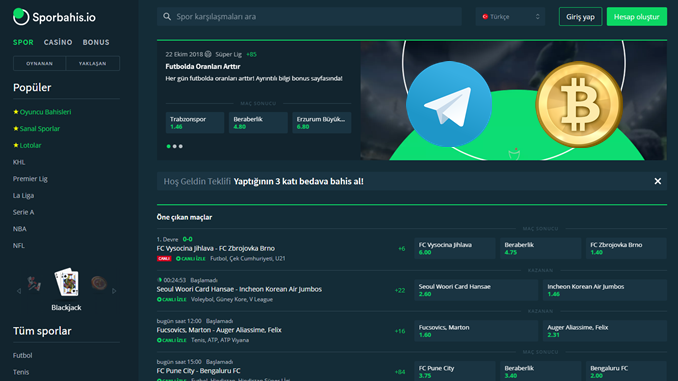The image size is (678, 381).
Task: Click the football icon next to 22 Ekim 2018
Action: pos(208,54)
